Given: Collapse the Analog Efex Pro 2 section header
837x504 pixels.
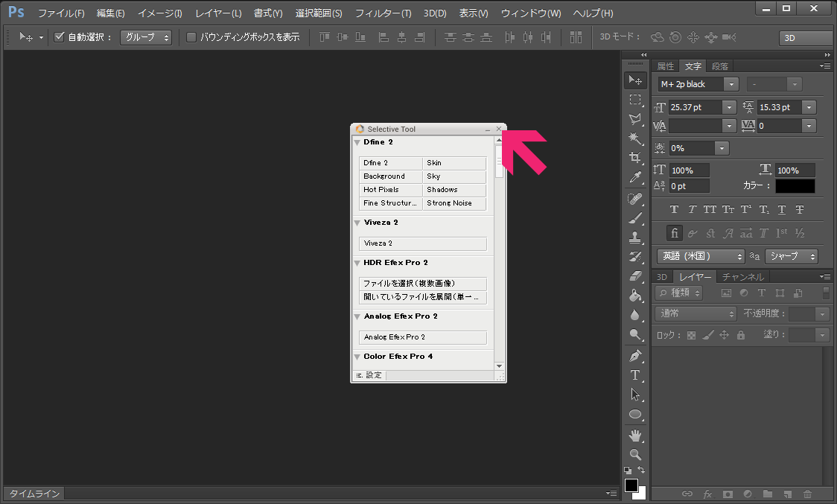Looking at the screenshot, I should coord(357,316).
